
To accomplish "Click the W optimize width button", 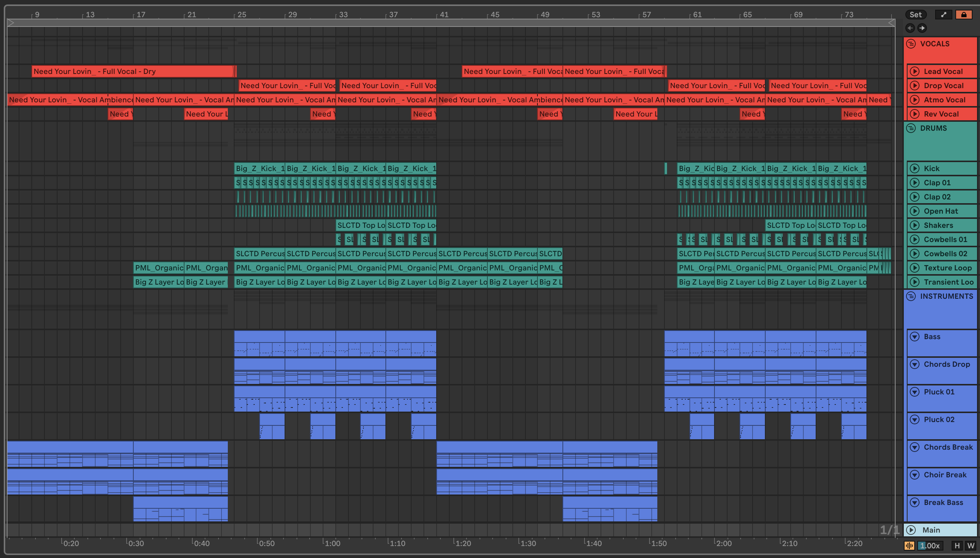I will [x=970, y=546].
